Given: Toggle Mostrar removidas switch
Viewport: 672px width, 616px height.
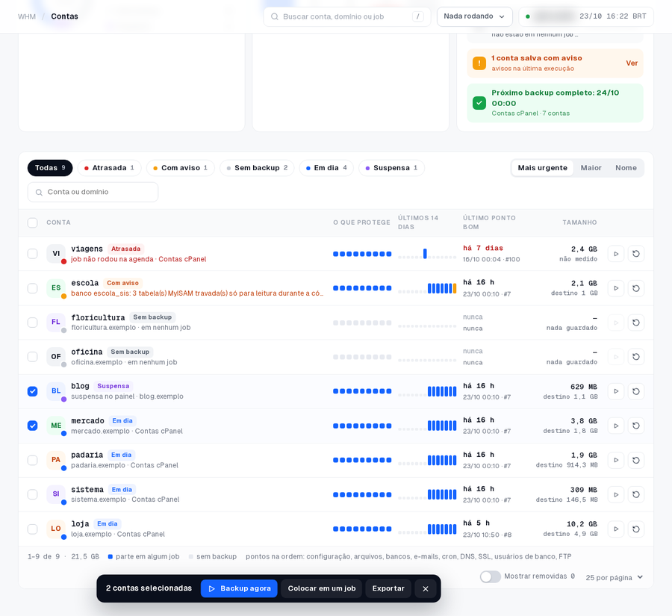Looking at the screenshot, I should coord(491,576).
